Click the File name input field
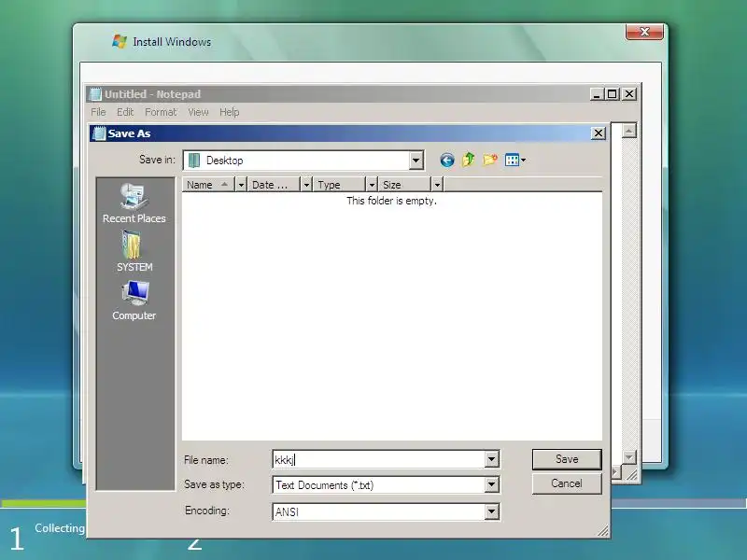Viewport: 747px width, 560px height. pos(379,459)
